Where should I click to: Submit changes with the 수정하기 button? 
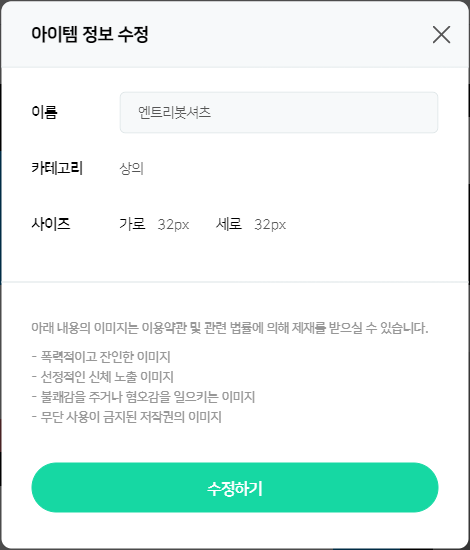click(235, 488)
